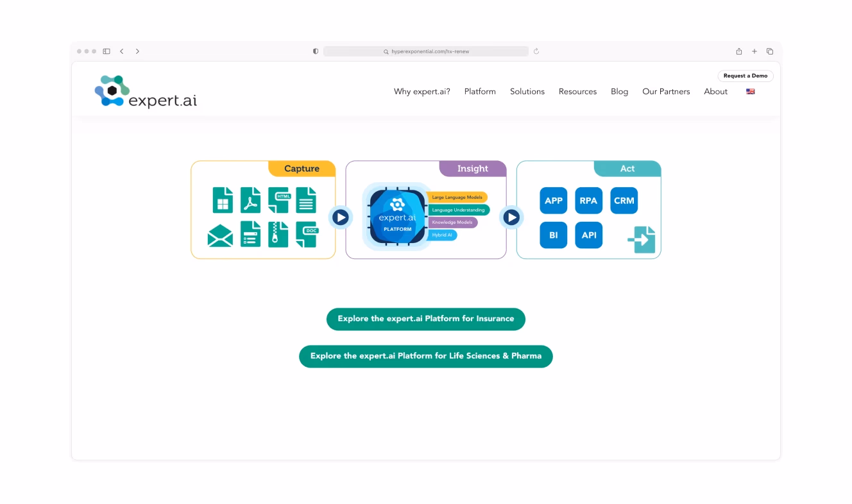
Task: Click the APP tile in Act
Action: click(x=554, y=200)
